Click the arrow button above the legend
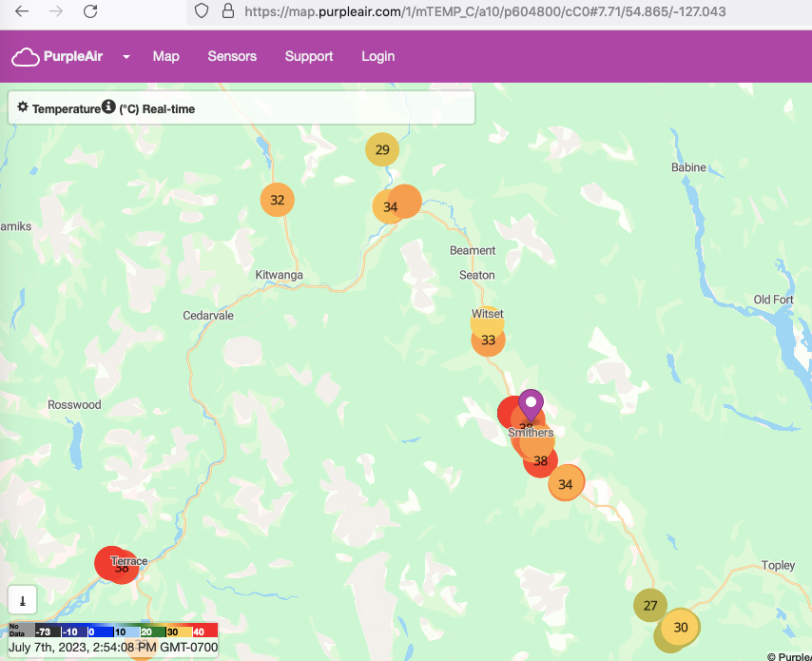 click(x=22, y=599)
